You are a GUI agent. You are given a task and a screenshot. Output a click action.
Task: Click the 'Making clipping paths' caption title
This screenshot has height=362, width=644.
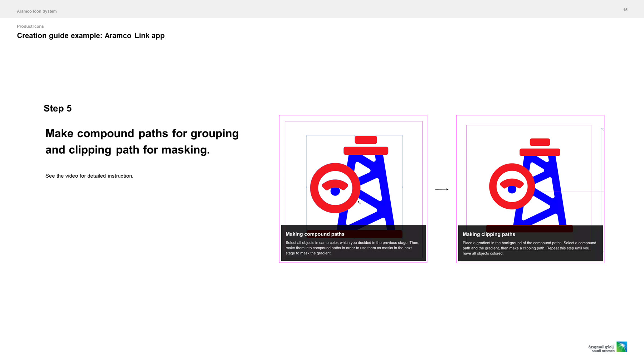[x=489, y=234]
